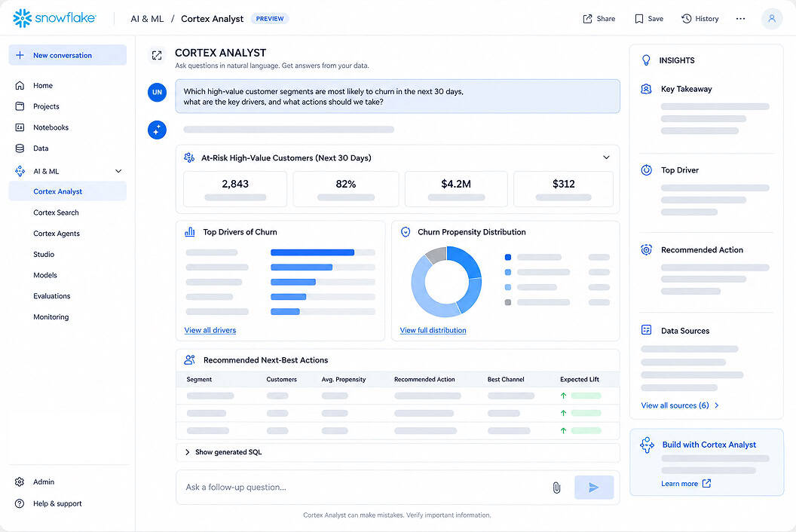Open conversation History

[700, 19]
